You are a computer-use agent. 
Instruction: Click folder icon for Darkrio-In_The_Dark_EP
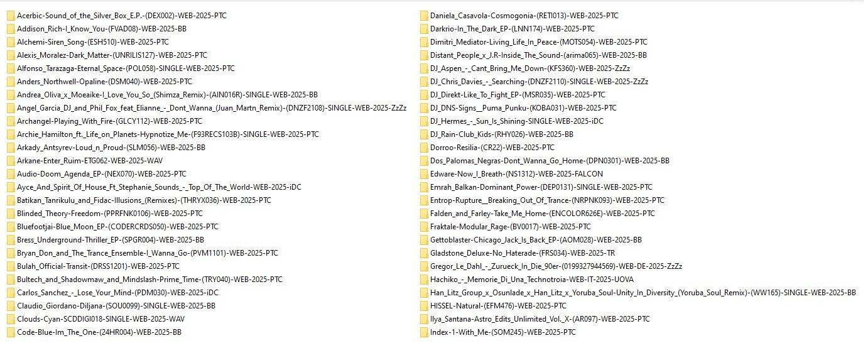424,29
